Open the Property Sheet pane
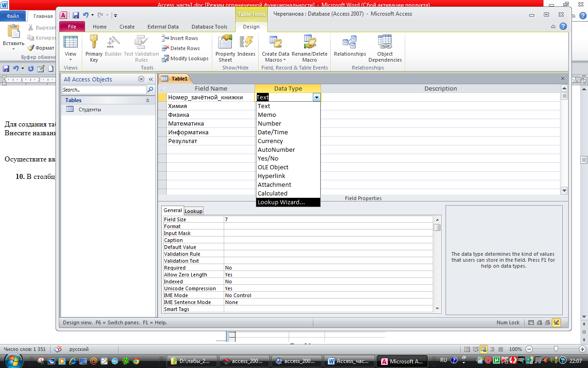This screenshot has height=368, width=588. coord(225,48)
